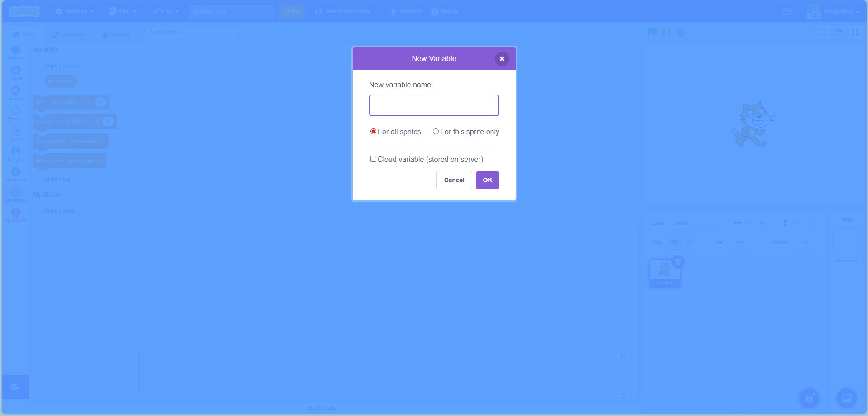
Task: Select the Sensing block category
Action: point(16,154)
